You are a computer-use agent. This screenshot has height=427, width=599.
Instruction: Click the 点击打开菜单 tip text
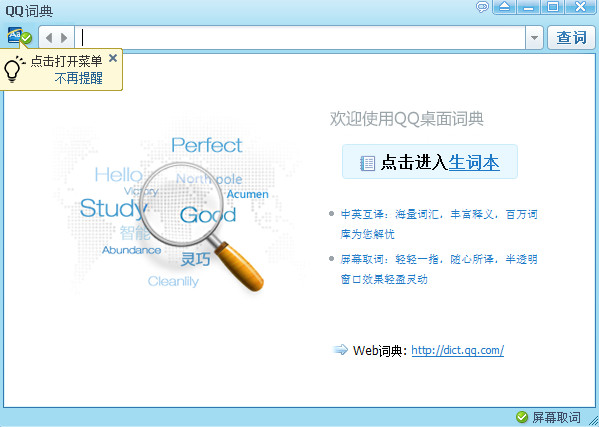(66, 61)
